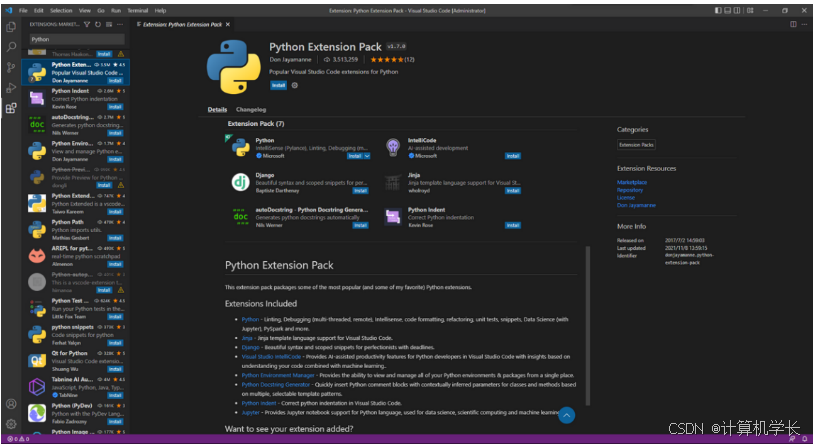This screenshot has width=813, height=445.
Task: Install Python Indent in sidebar list
Action: 115,107
